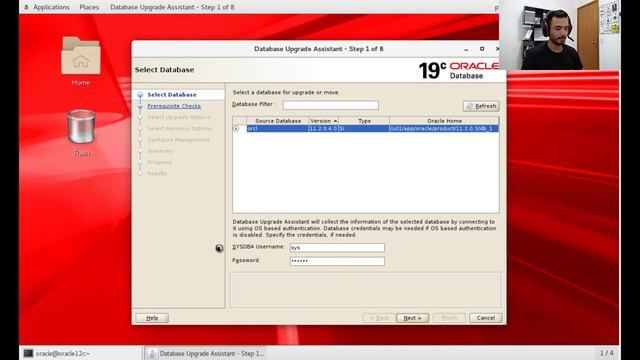Click the Next button
The width and height of the screenshot is (640, 360).
pos(412,318)
